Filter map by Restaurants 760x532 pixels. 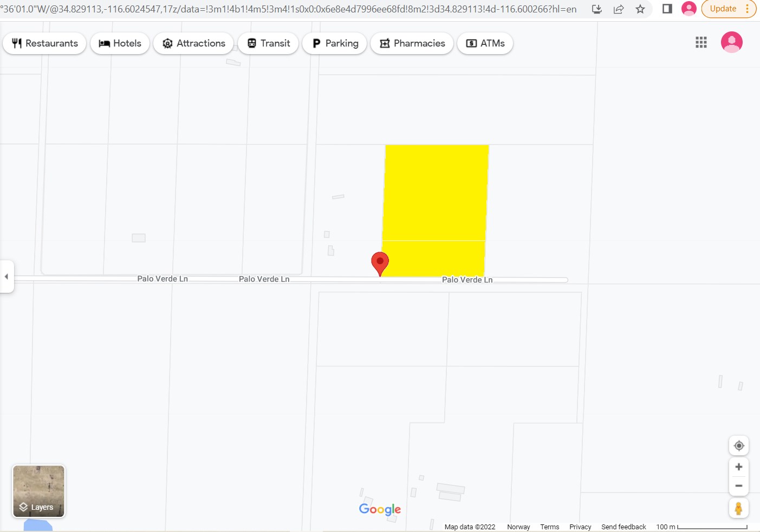[x=45, y=43]
